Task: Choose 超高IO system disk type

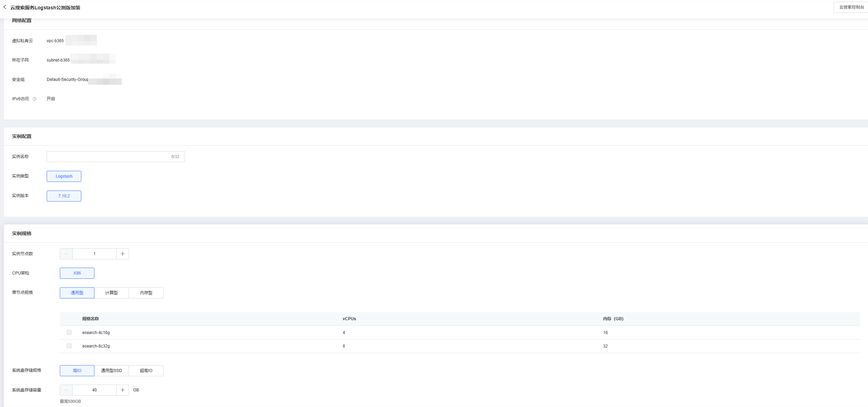Action: [146, 371]
